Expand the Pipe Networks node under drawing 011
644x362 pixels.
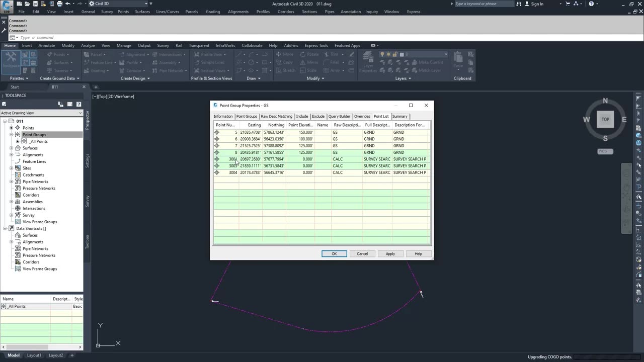click(x=11, y=182)
